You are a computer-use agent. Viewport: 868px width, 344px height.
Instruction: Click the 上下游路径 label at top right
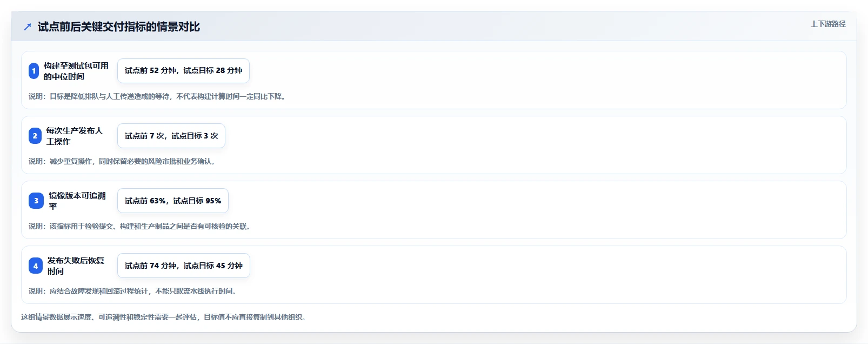coord(828,24)
